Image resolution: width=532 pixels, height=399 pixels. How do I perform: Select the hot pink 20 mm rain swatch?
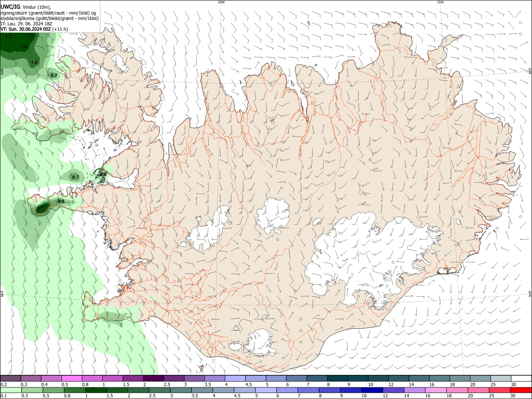pos(478,390)
